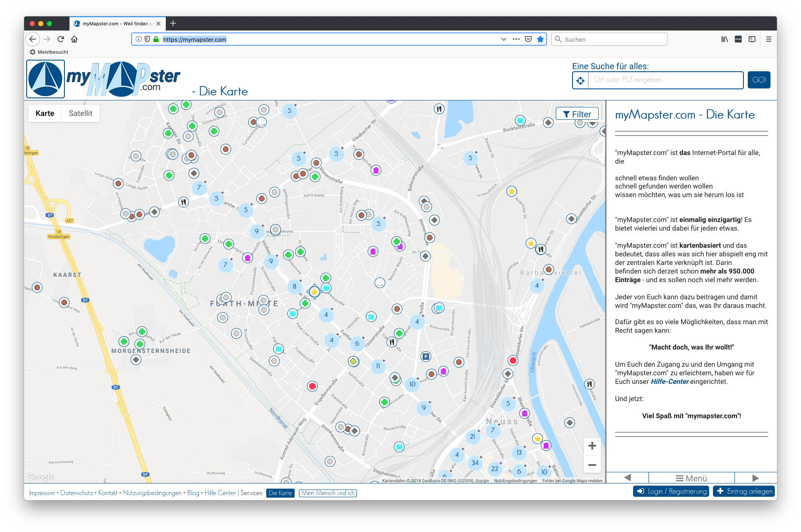Zoom in on the map
The height and width of the screenshot is (532, 801).
[592, 446]
